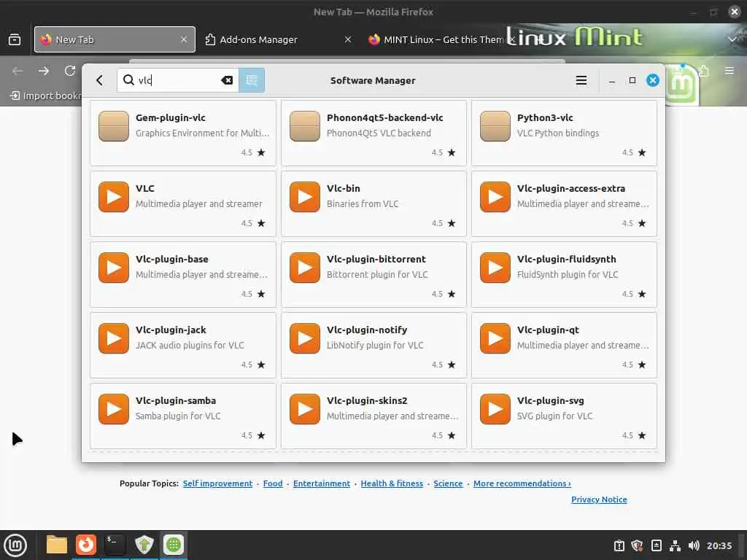Switch to New Tab in Firefox

(115, 39)
